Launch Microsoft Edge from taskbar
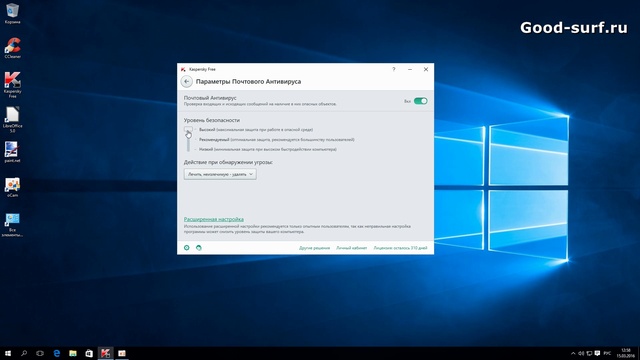Screen dimensions: 640x360 click(56, 353)
